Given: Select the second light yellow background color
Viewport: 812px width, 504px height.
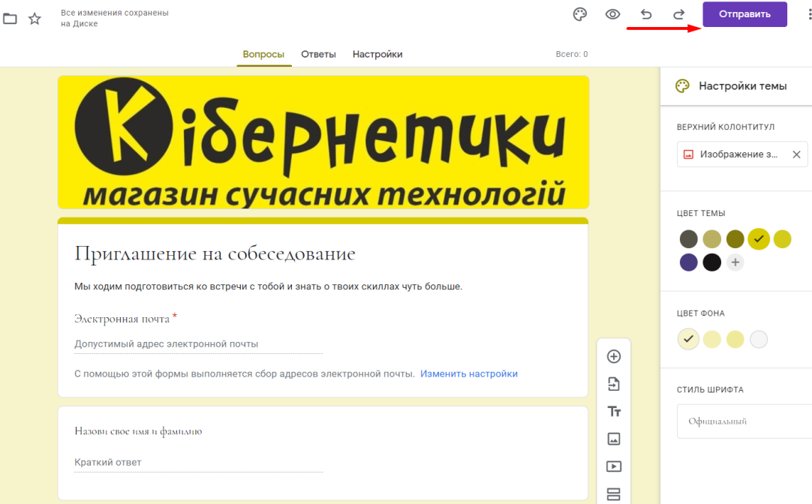Looking at the screenshot, I should [712, 340].
